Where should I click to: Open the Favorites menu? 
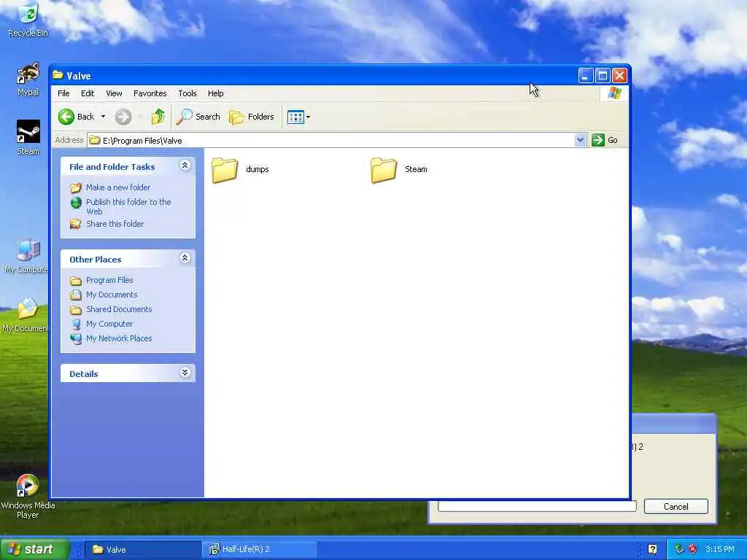pyautogui.click(x=150, y=93)
